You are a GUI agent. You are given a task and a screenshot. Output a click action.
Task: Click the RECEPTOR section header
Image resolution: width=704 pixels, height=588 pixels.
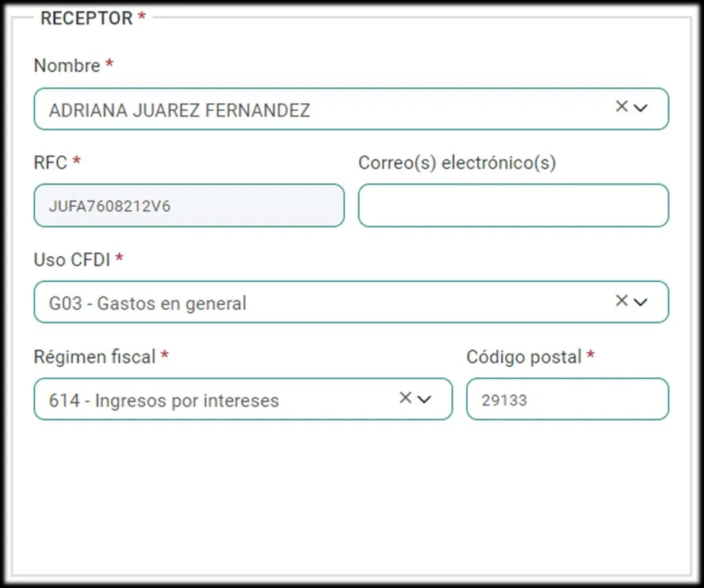click(x=87, y=16)
